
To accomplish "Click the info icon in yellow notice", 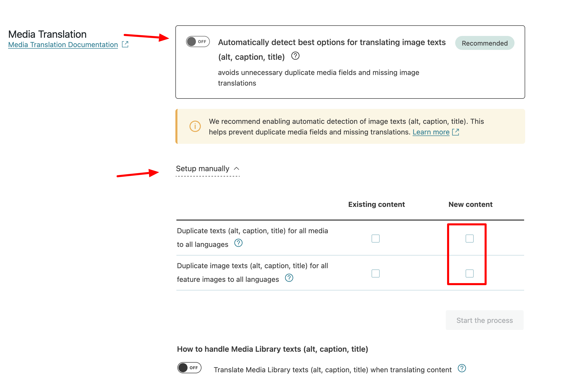I will (x=195, y=126).
